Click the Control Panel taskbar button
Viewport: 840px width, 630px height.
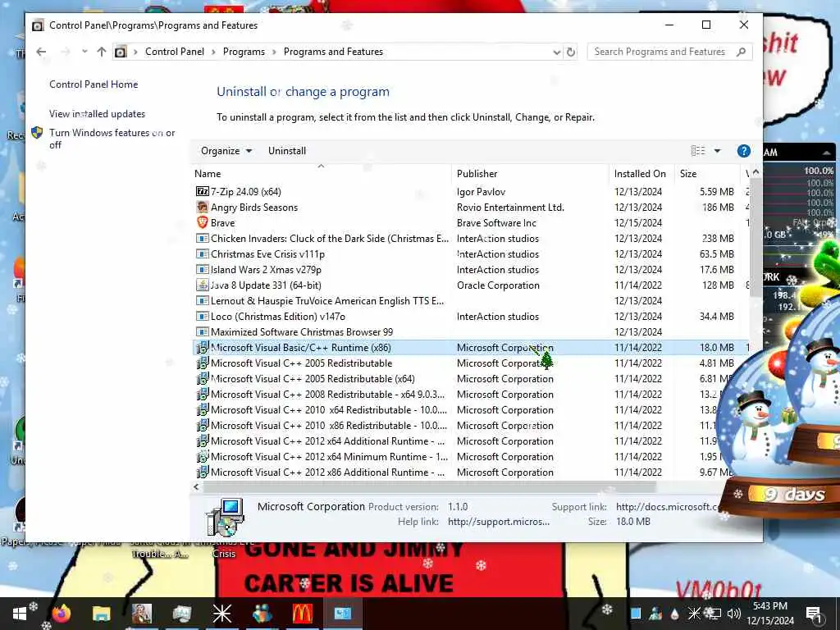click(342, 614)
